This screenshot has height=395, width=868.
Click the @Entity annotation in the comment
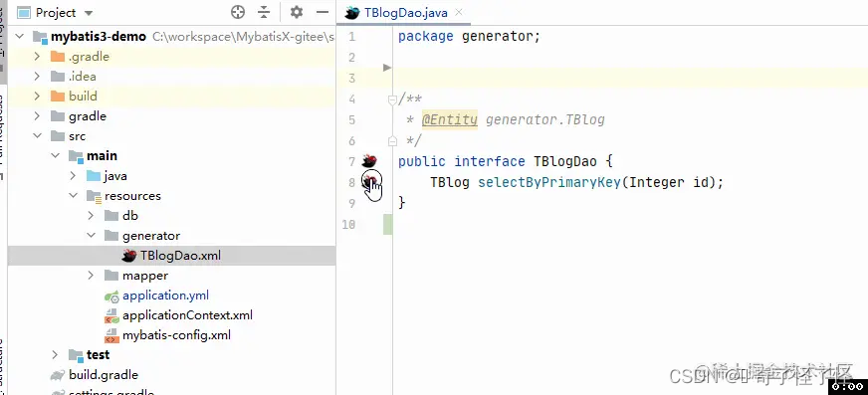pyautogui.click(x=450, y=120)
